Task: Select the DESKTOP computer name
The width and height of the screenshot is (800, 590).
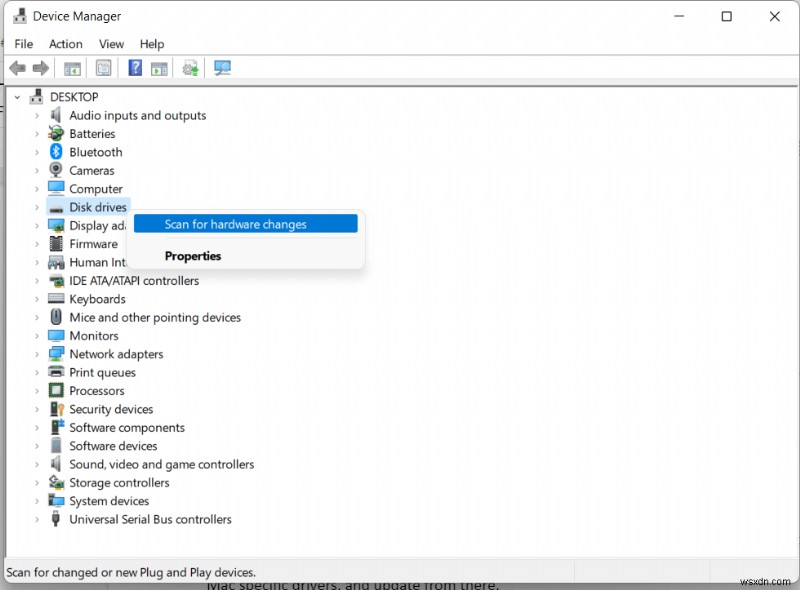Action: [74, 97]
